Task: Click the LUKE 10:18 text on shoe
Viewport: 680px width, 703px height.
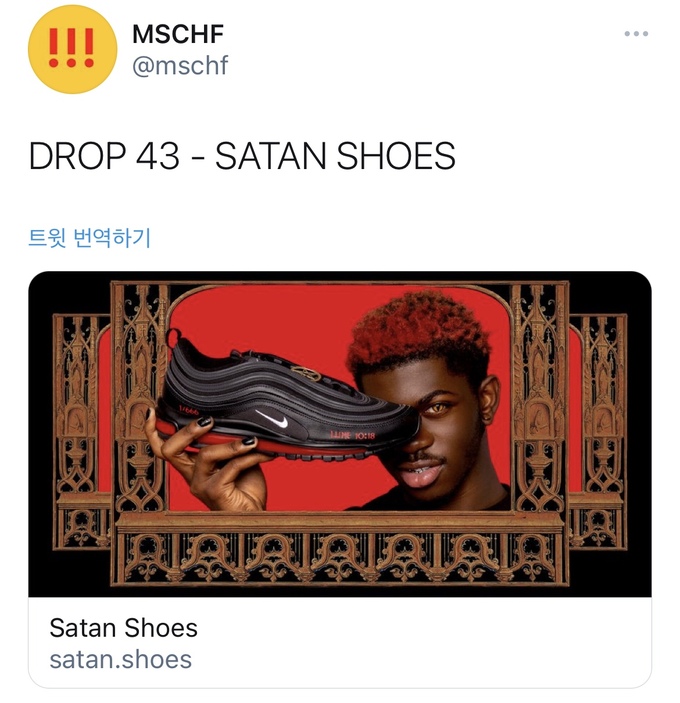Action: pyautogui.click(x=352, y=435)
